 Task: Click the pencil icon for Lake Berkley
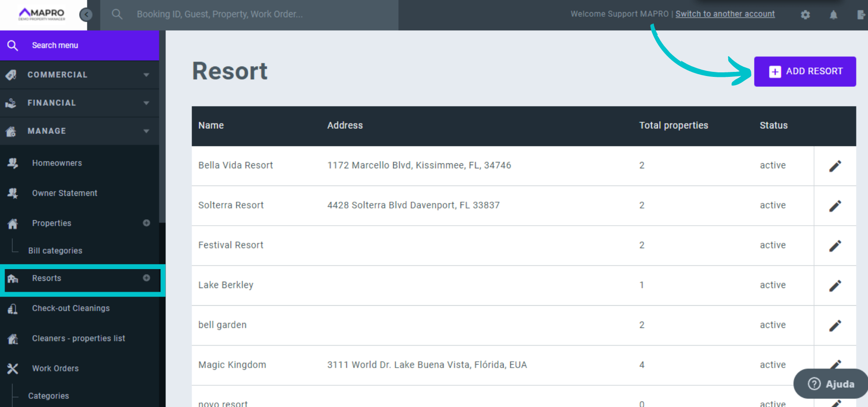pyautogui.click(x=835, y=286)
